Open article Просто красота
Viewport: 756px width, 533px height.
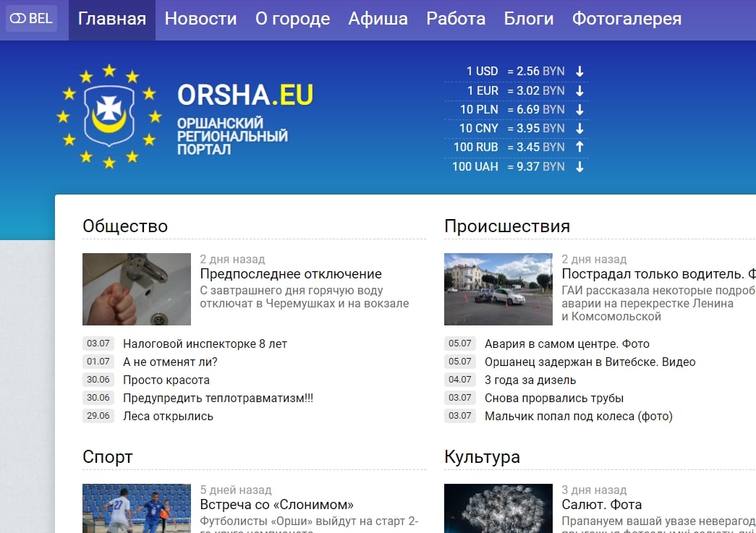166,380
